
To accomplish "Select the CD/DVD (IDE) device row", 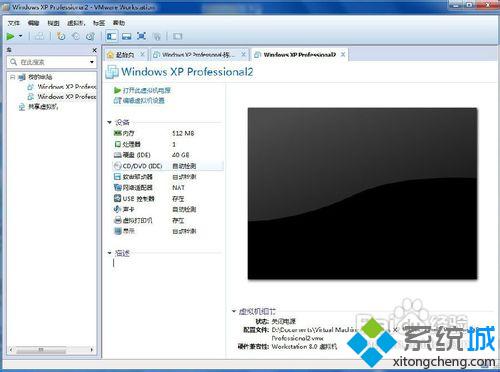I will (x=168, y=166).
